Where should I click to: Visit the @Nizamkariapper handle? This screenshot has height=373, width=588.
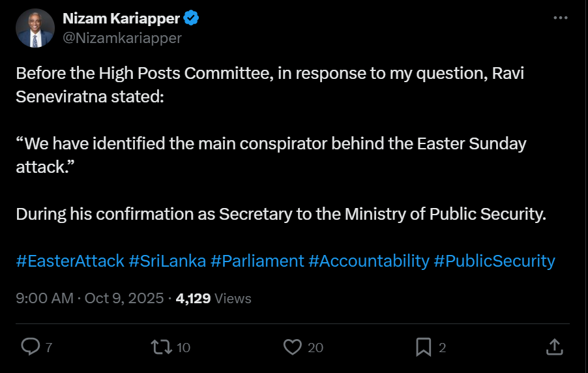click(x=122, y=38)
